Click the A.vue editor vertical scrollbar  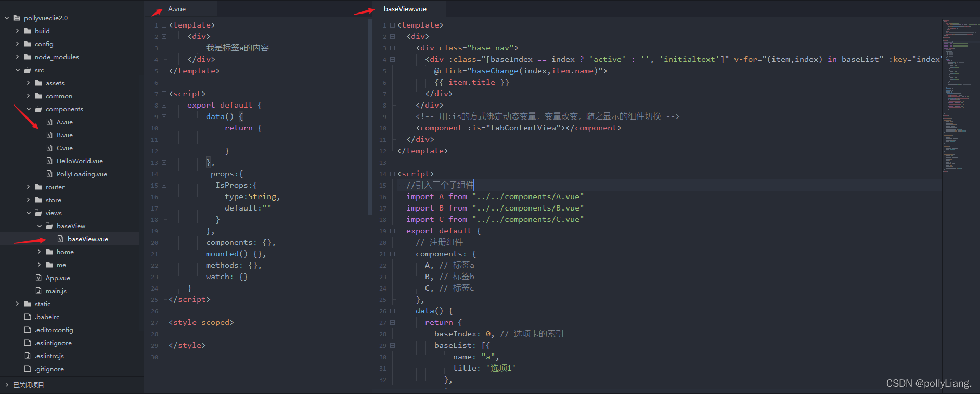pyautogui.click(x=370, y=117)
